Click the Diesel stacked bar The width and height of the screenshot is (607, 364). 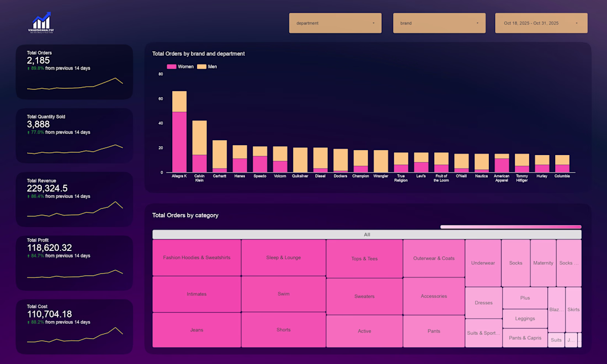pos(320,160)
